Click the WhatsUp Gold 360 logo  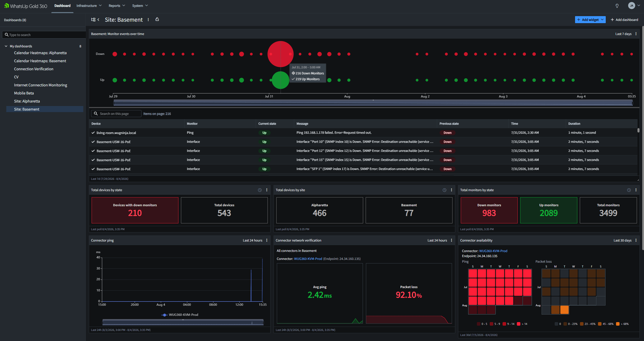tap(26, 6)
